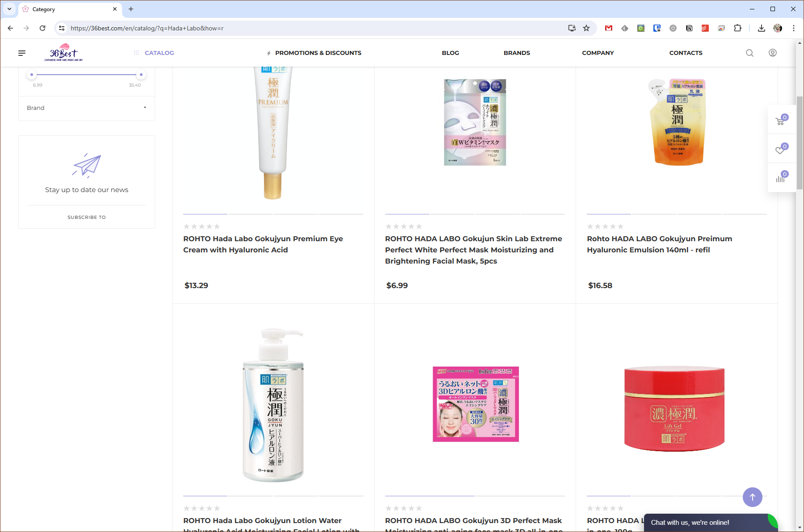Open the shopping cart side icon
Screen dimensions: 804x532
pyautogui.click(x=781, y=120)
